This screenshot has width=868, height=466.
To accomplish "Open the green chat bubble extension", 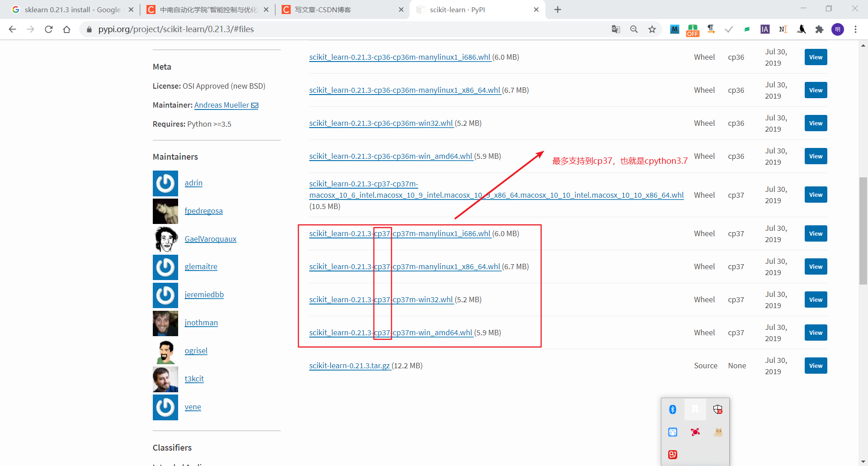I will click(x=747, y=29).
